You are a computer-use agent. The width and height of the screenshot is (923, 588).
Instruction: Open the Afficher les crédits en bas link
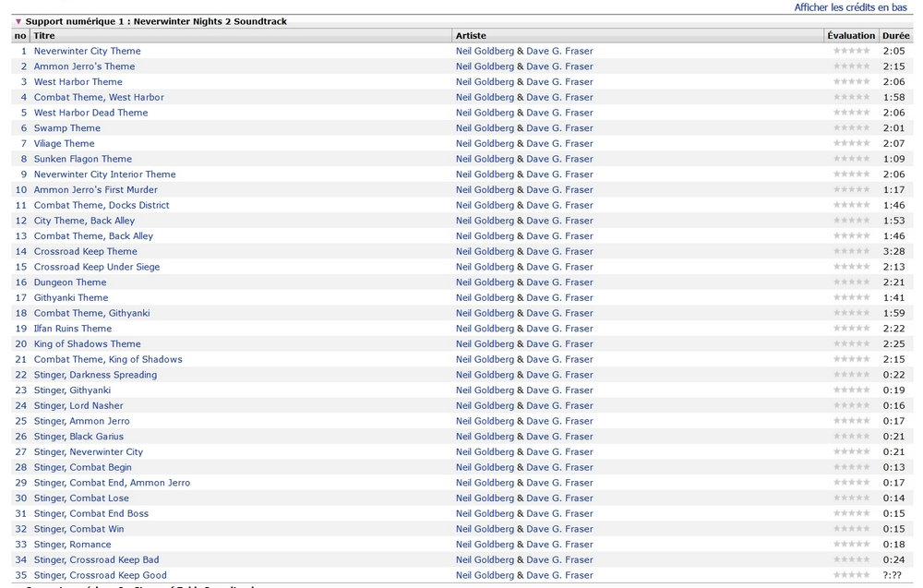851,7
